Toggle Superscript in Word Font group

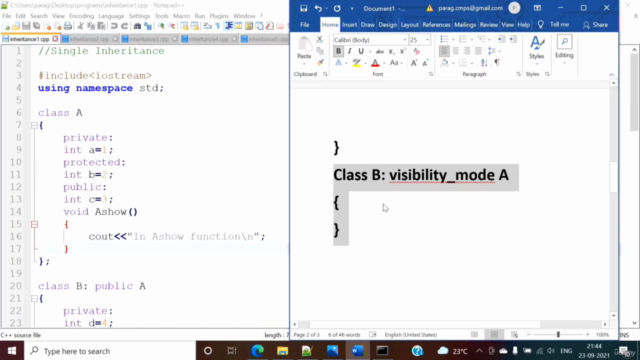[x=402, y=51]
